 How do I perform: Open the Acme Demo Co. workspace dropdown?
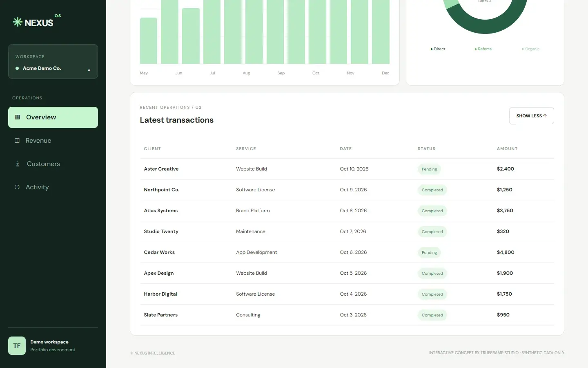53,62
